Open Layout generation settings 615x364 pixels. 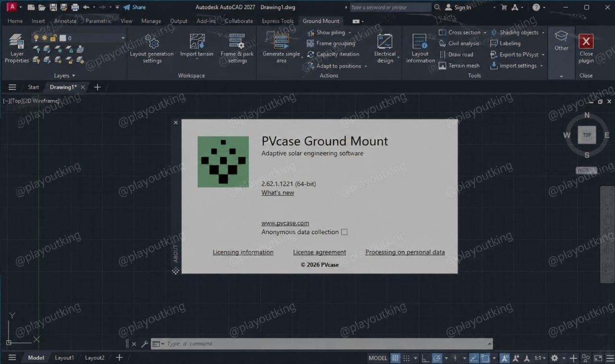(x=152, y=48)
